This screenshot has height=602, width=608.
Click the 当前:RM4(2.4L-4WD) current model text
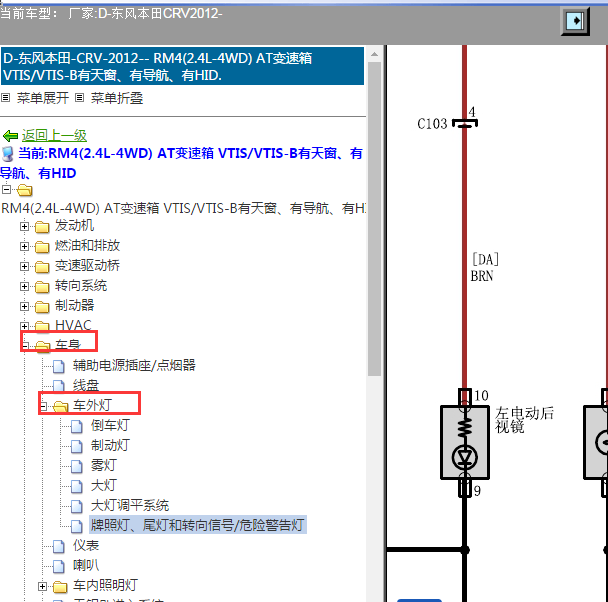(x=182, y=163)
